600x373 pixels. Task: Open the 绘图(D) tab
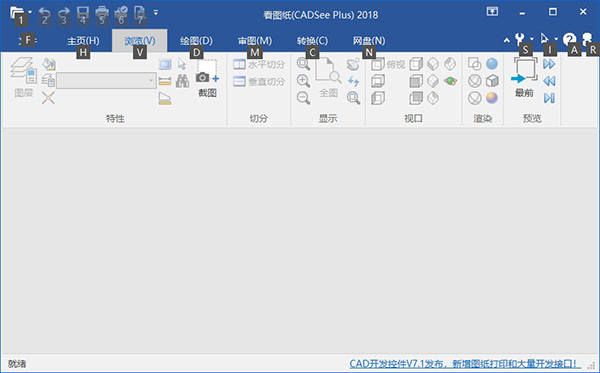coord(196,41)
